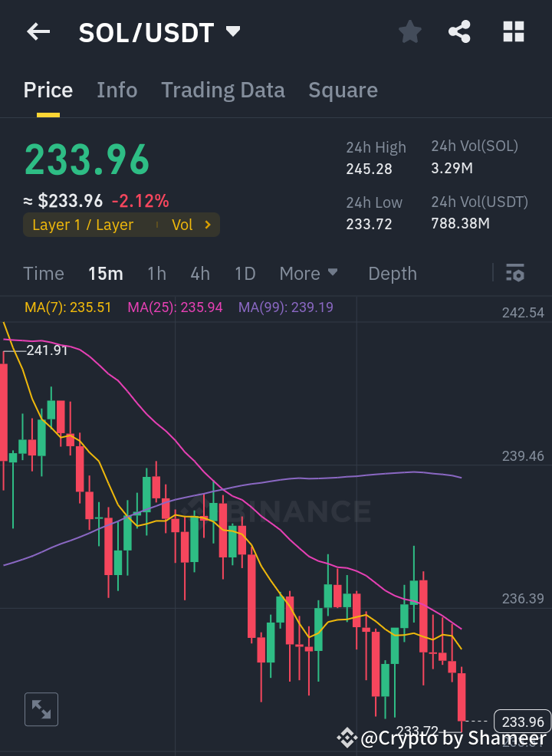Viewport: 552px width, 756px height.
Task: Favorite SOL/USDT using the star icon
Action: [x=409, y=31]
